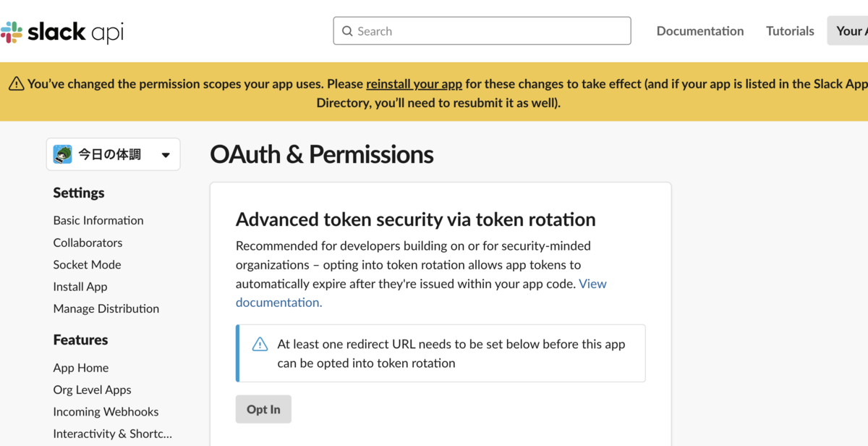Open the app selector dropdown arrow

click(x=166, y=155)
